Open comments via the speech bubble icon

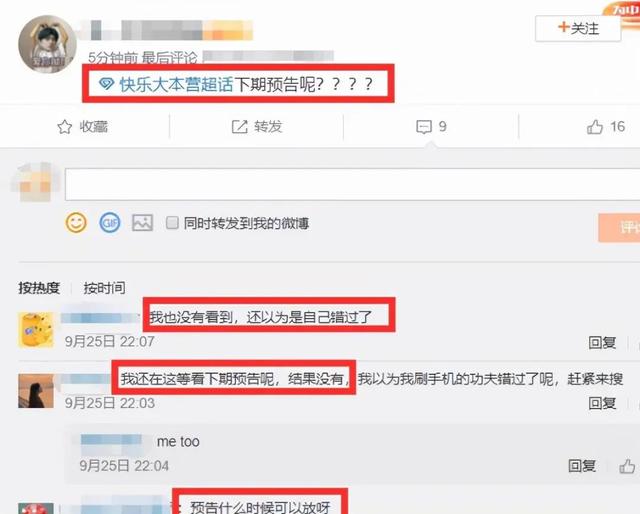[x=424, y=127]
